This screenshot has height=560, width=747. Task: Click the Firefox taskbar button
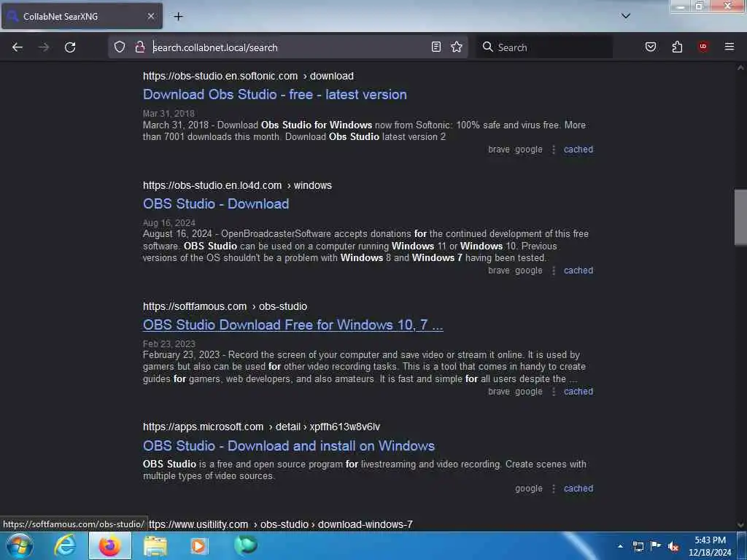tap(110, 545)
